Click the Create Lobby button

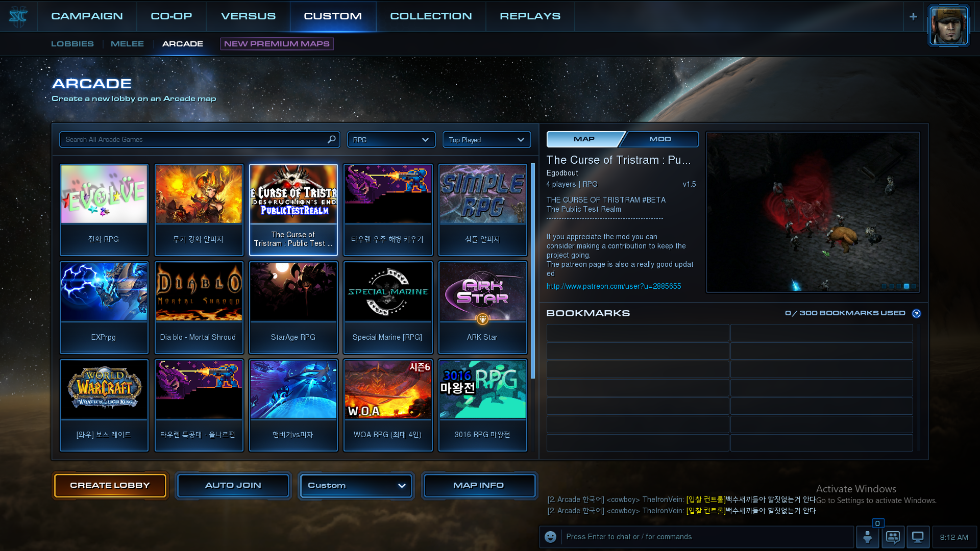tap(110, 486)
